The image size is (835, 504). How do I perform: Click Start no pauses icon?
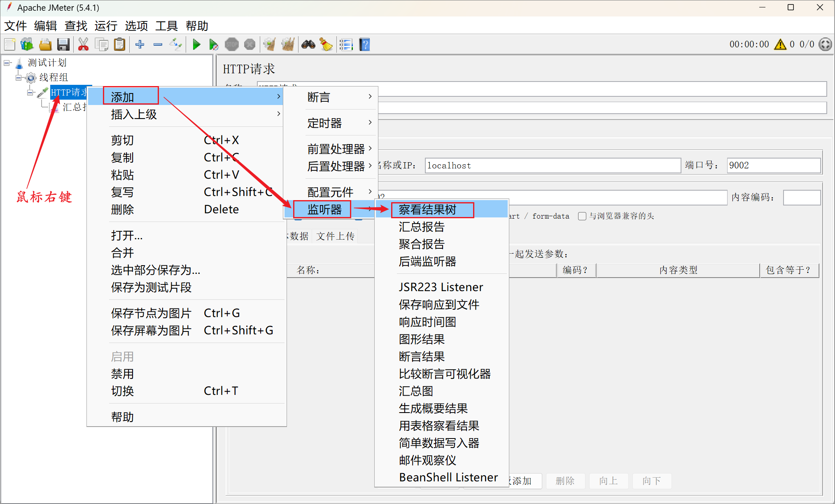[213, 44]
